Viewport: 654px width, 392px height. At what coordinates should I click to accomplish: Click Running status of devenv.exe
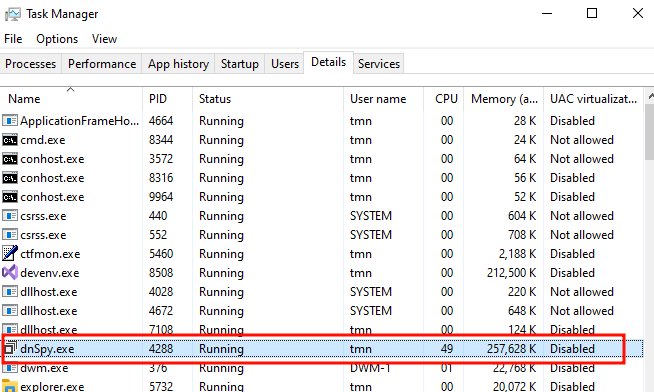pos(221,273)
